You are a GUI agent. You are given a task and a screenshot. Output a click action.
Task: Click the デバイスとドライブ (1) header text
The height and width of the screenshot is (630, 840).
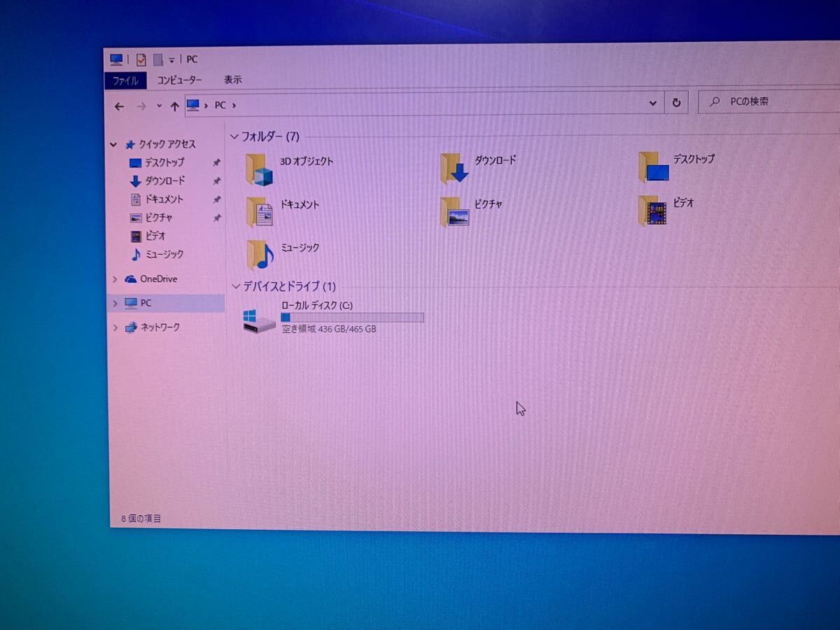[x=289, y=286]
